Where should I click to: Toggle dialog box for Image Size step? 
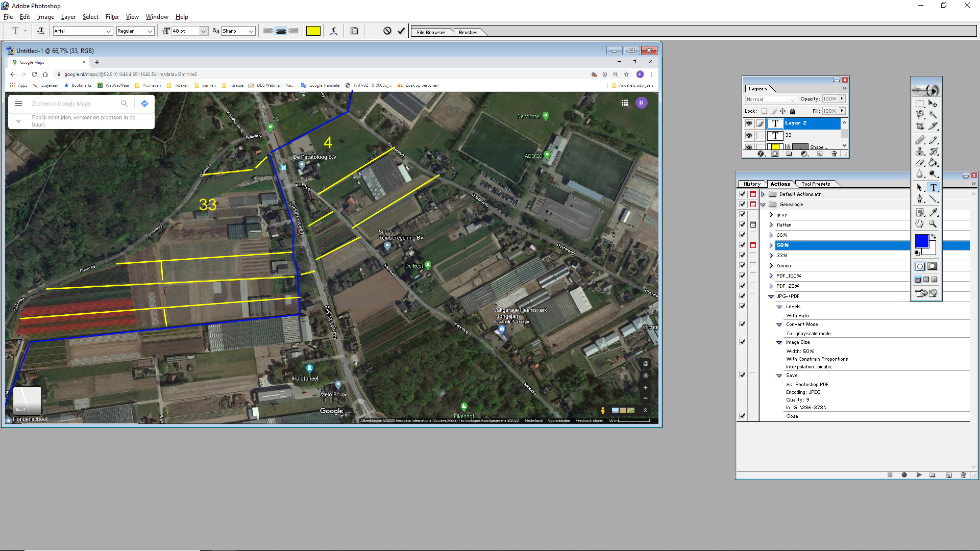point(753,342)
